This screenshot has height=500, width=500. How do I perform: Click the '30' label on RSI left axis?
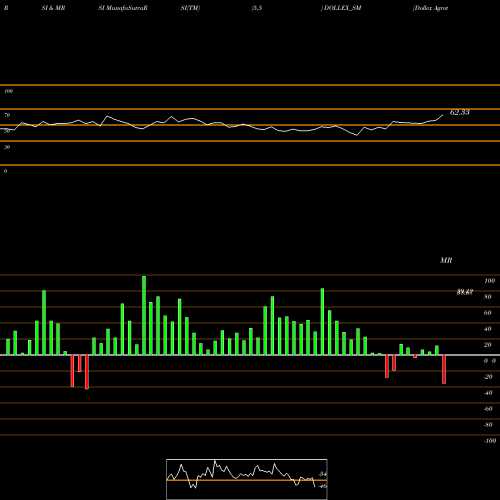(7, 147)
